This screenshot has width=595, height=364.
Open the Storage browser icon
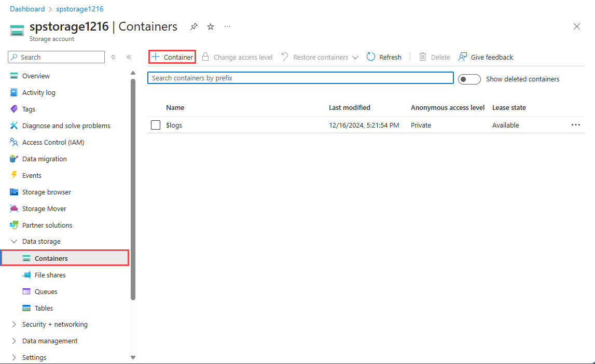13,192
